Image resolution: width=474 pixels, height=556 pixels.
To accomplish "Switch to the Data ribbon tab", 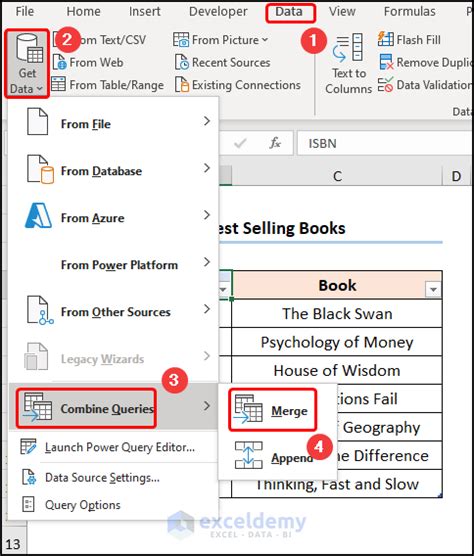I will (289, 12).
